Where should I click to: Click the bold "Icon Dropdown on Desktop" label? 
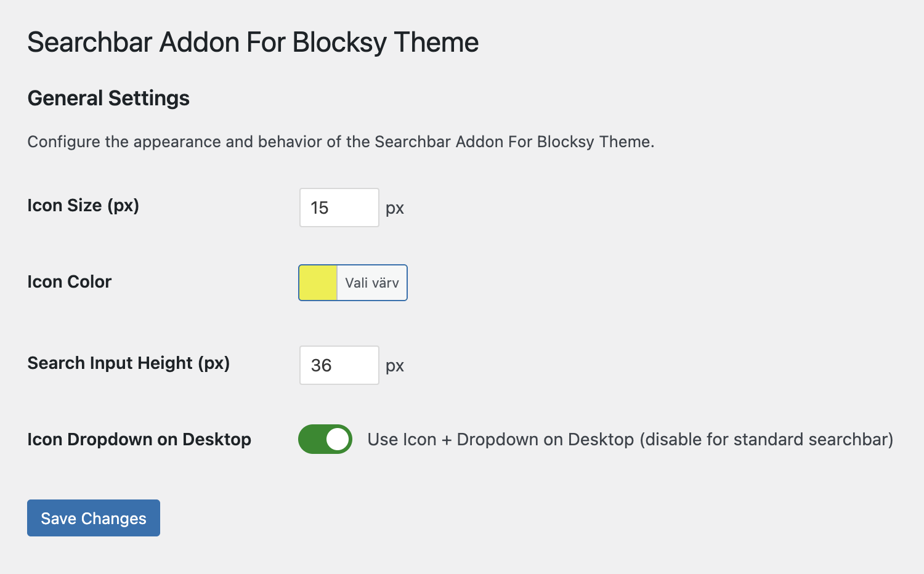(139, 439)
